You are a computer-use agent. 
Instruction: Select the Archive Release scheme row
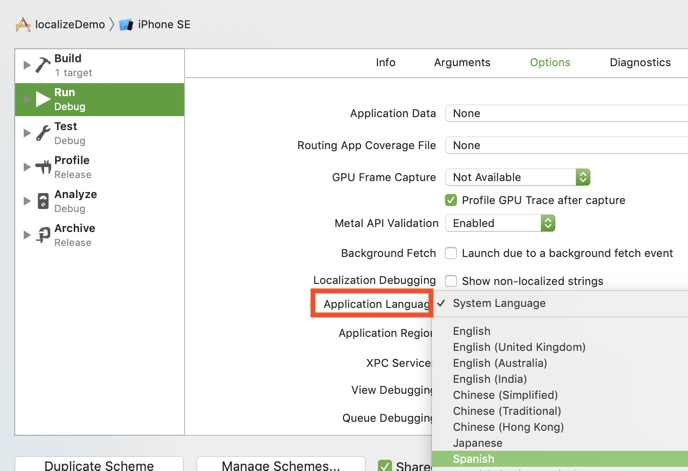coord(100,235)
